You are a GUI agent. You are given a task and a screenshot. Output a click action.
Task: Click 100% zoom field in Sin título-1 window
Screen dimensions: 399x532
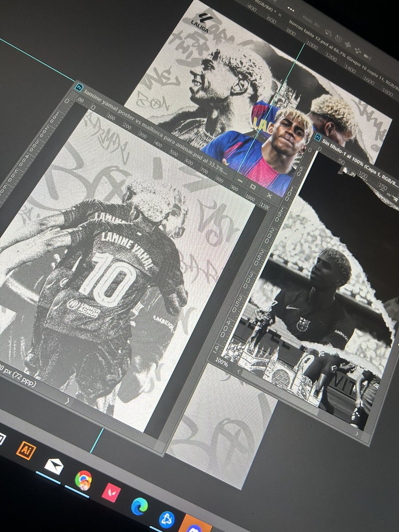223,363
